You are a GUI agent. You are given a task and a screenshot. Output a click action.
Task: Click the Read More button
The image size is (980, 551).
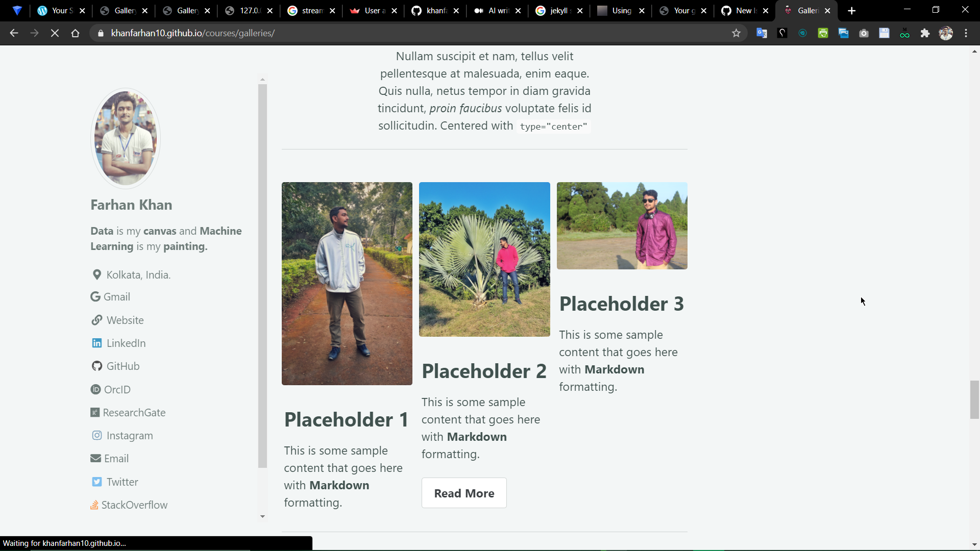pos(463,493)
